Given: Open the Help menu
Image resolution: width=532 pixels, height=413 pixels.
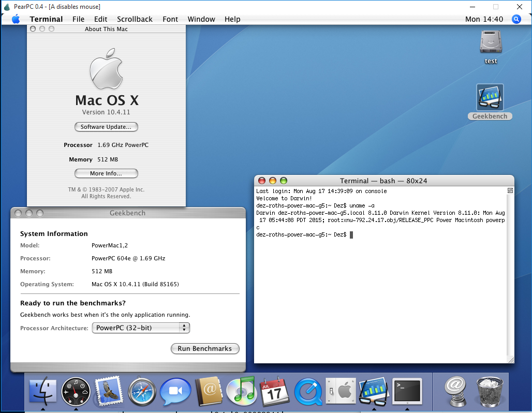Looking at the screenshot, I should point(232,19).
